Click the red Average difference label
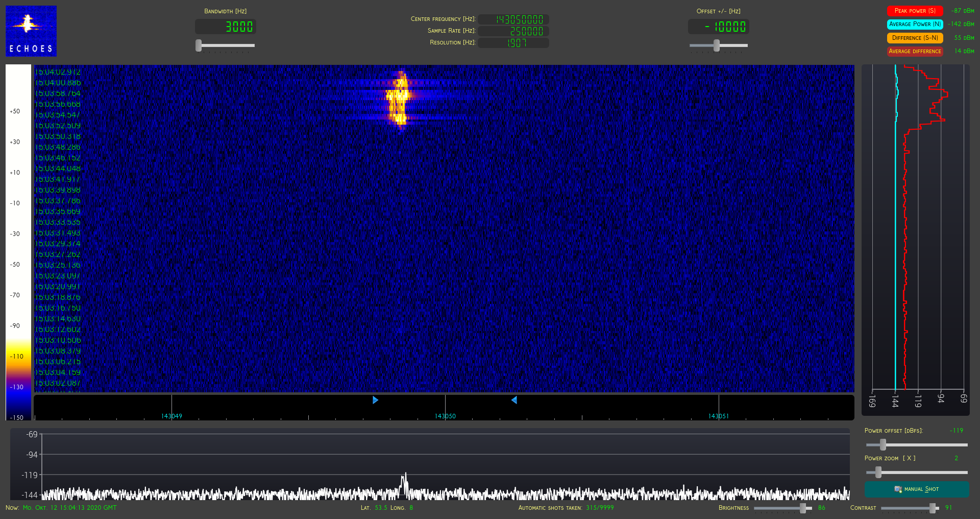The width and height of the screenshot is (980, 519). tap(915, 51)
